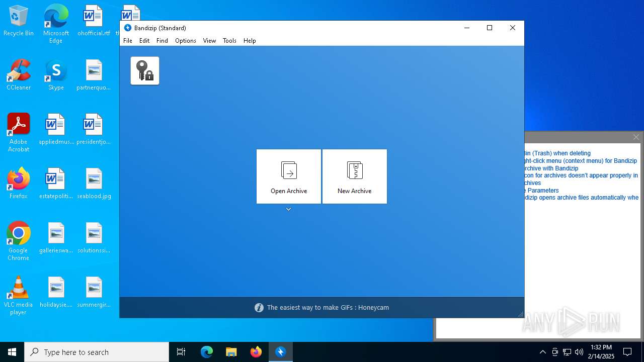This screenshot has width=644, height=362.
Task: Select the Adobe Acrobat desktop shortcut
Action: (19, 133)
